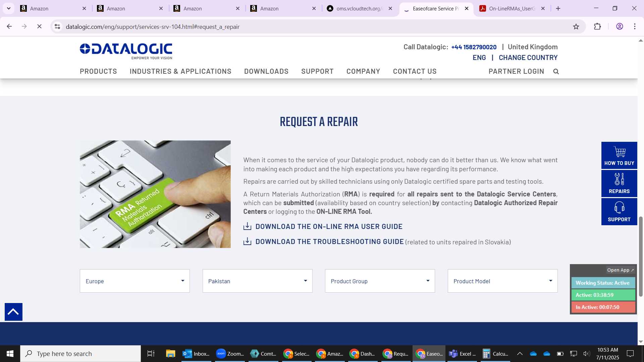Go back to previous page

click(x=9, y=26)
